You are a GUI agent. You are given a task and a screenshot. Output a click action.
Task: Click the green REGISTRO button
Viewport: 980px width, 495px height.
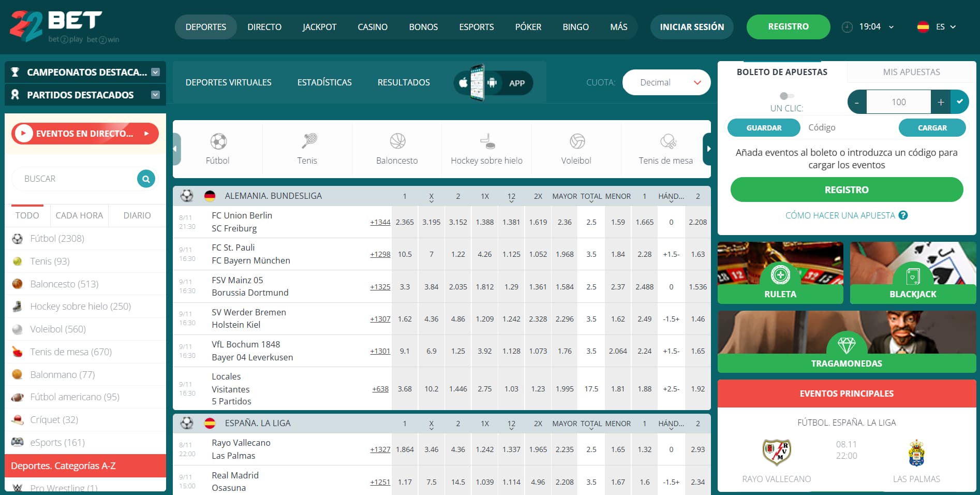(788, 26)
